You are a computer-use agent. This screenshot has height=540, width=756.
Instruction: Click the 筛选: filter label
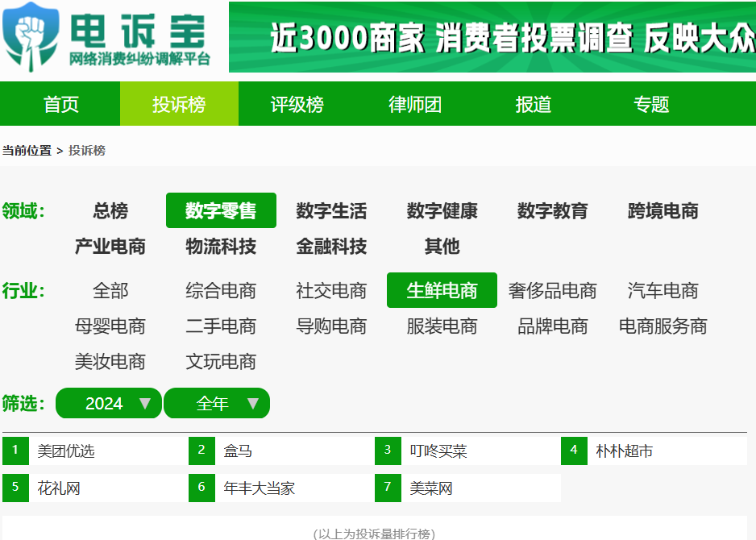[23, 403]
